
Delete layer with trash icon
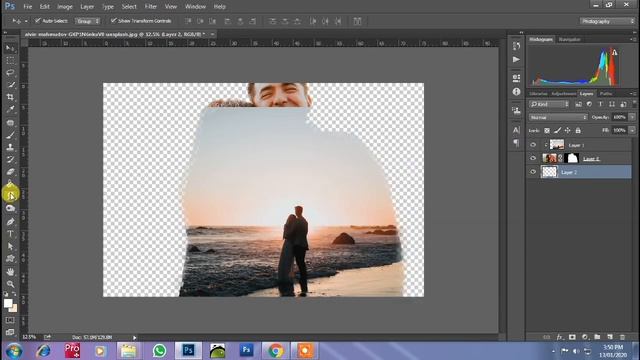click(x=622, y=337)
